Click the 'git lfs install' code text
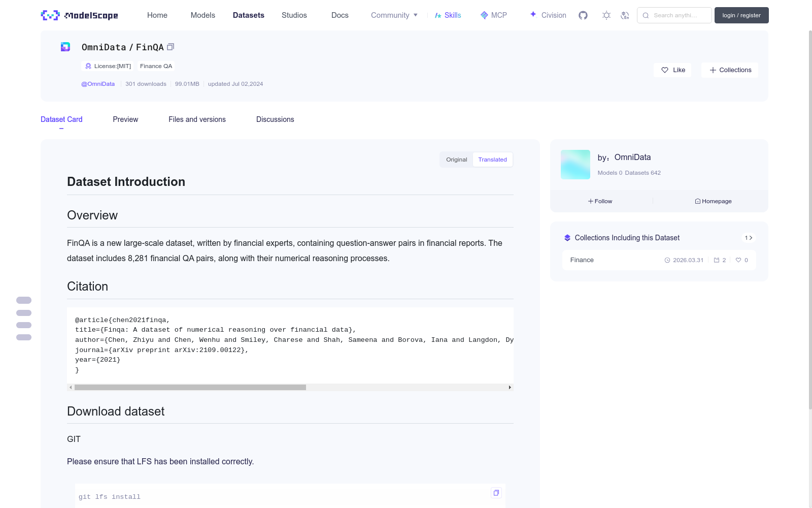Image resolution: width=812 pixels, height=508 pixels. pyautogui.click(x=110, y=497)
